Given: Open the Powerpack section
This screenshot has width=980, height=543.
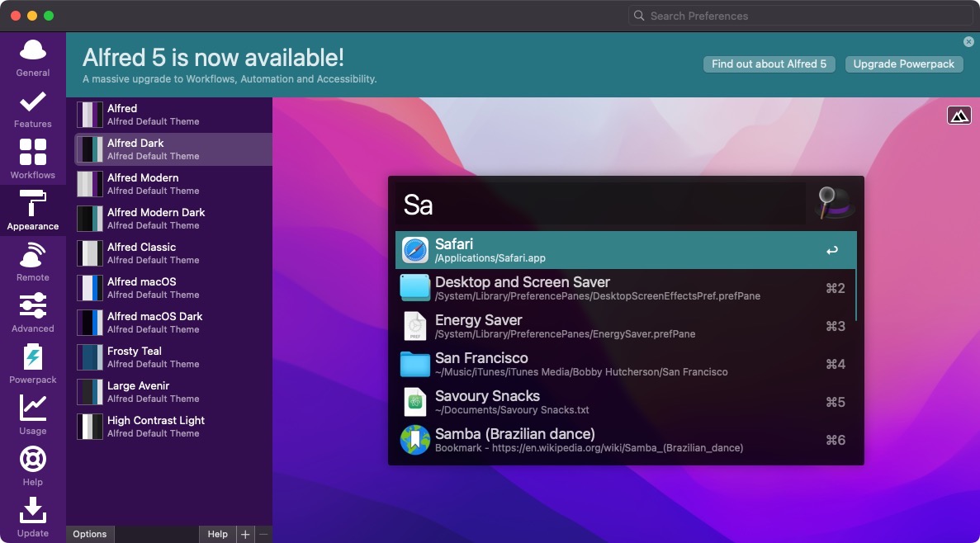Looking at the screenshot, I should coord(32,366).
